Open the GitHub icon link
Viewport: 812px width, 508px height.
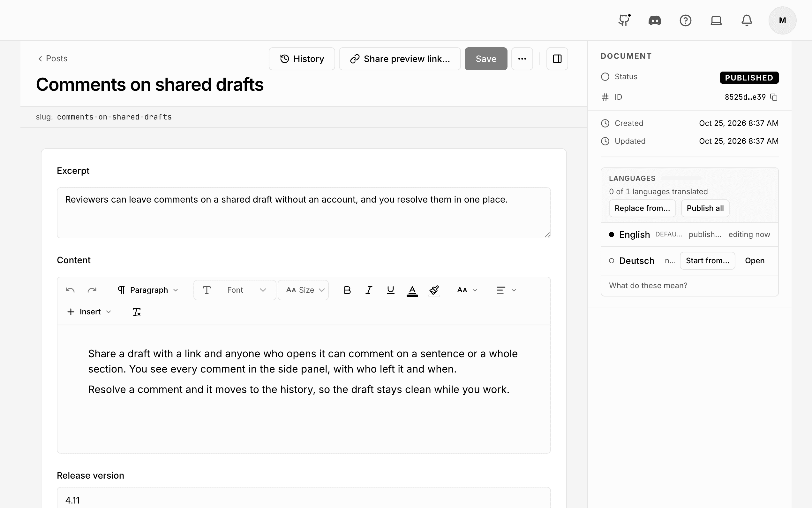(x=624, y=20)
